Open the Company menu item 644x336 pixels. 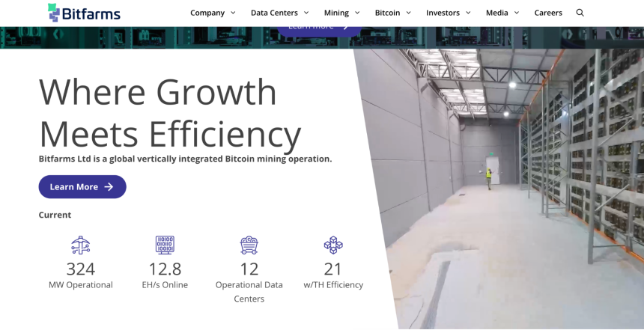coord(207,13)
